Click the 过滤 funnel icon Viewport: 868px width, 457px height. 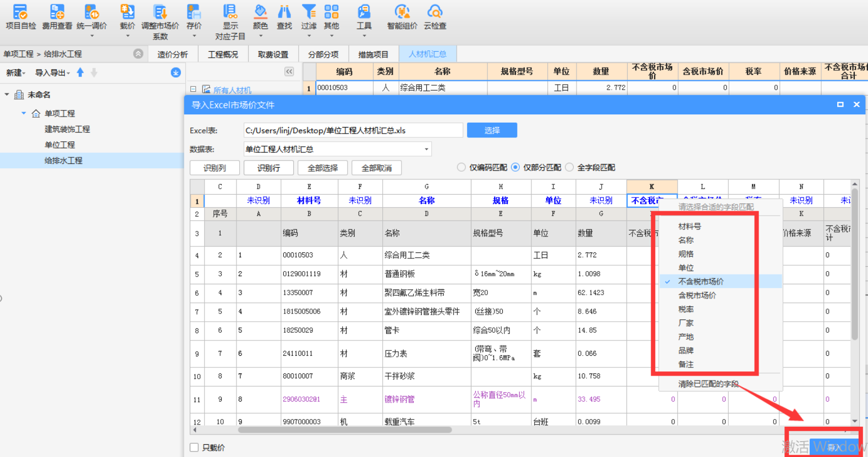(x=309, y=12)
